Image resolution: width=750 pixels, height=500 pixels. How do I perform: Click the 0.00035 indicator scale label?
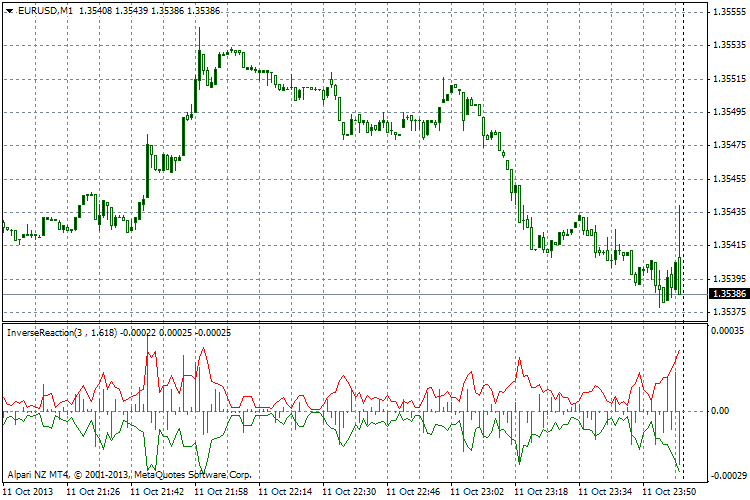(729, 331)
